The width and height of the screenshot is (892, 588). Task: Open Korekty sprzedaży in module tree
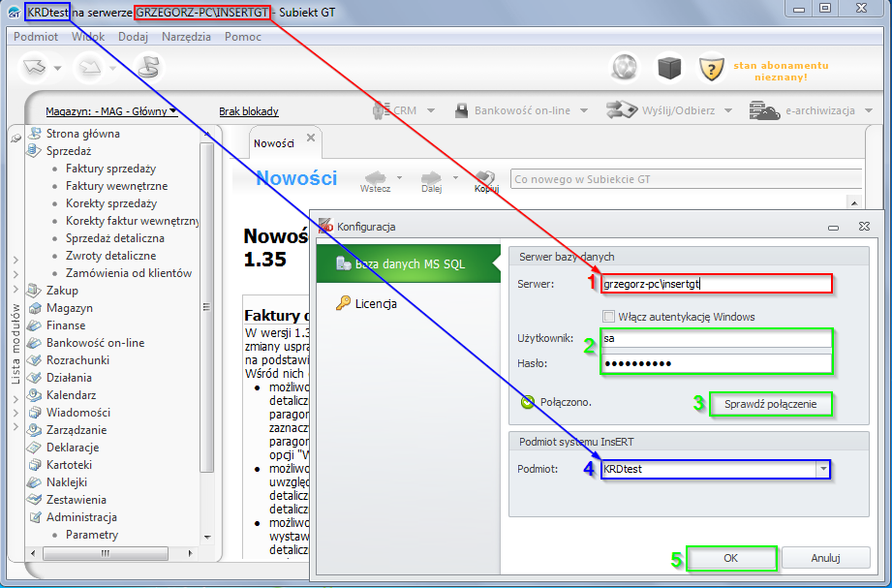(x=111, y=203)
